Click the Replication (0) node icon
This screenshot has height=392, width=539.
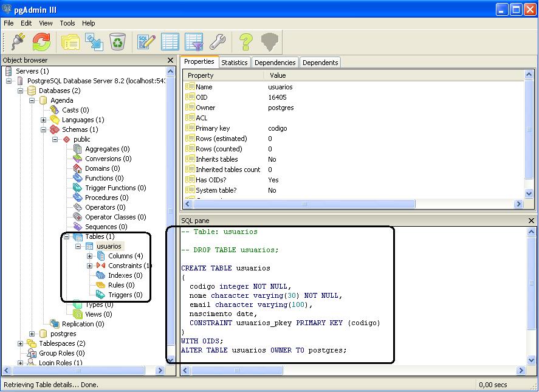[x=54, y=324]
